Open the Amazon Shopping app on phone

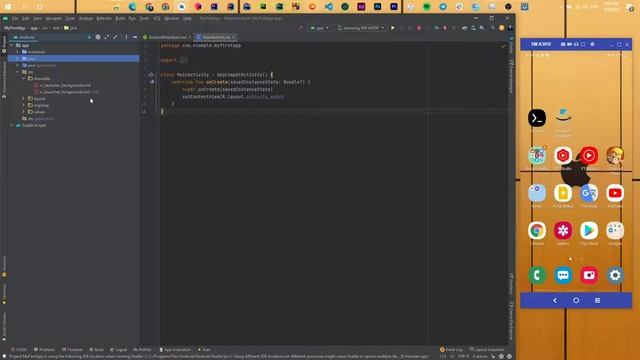[563, 118]
